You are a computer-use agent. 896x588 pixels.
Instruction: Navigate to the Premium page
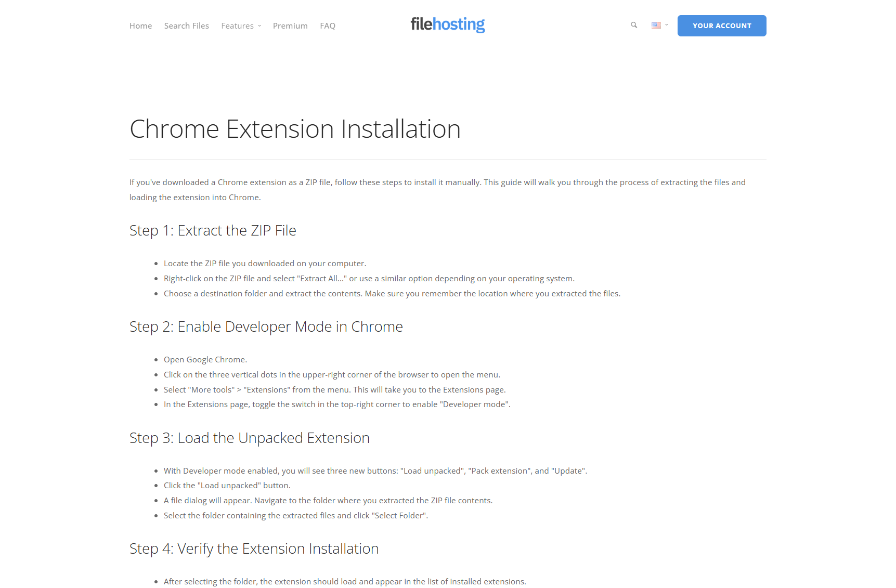point(290,26)
